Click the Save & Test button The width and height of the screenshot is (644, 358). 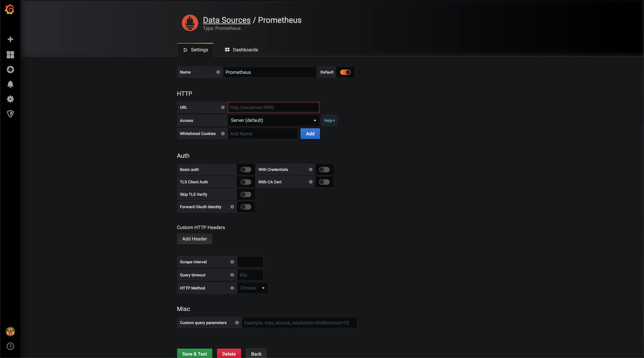[195, 354]
